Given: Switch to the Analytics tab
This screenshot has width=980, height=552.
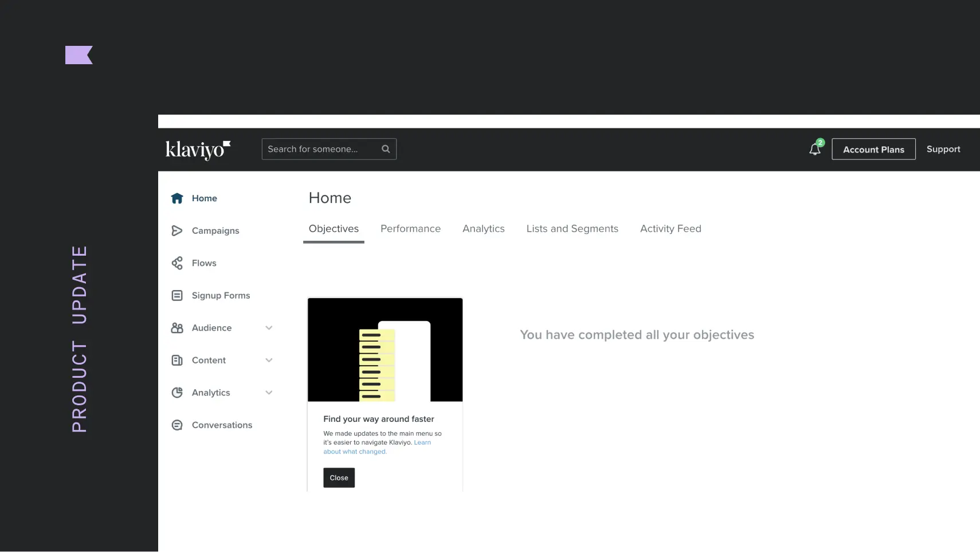Looking at the screenshot, I should (x=484, y=229).
